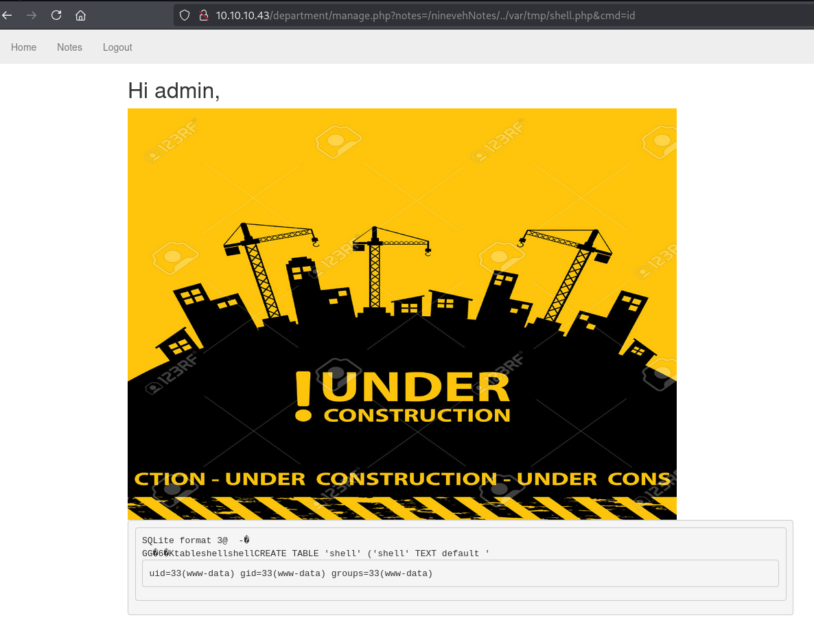814x644 pixels.
Task: Click the insecure connection padlock icon
Action: [204, 16]
